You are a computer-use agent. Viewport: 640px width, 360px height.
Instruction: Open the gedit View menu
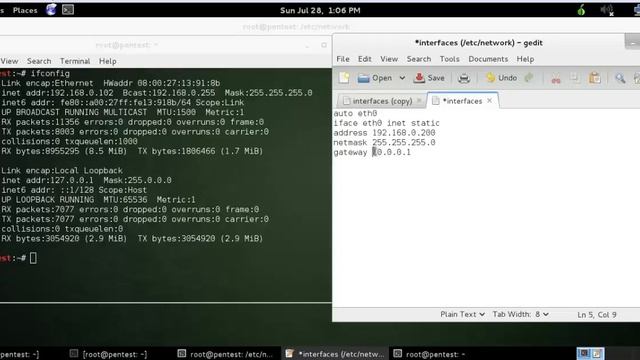(x=389, y=59)
